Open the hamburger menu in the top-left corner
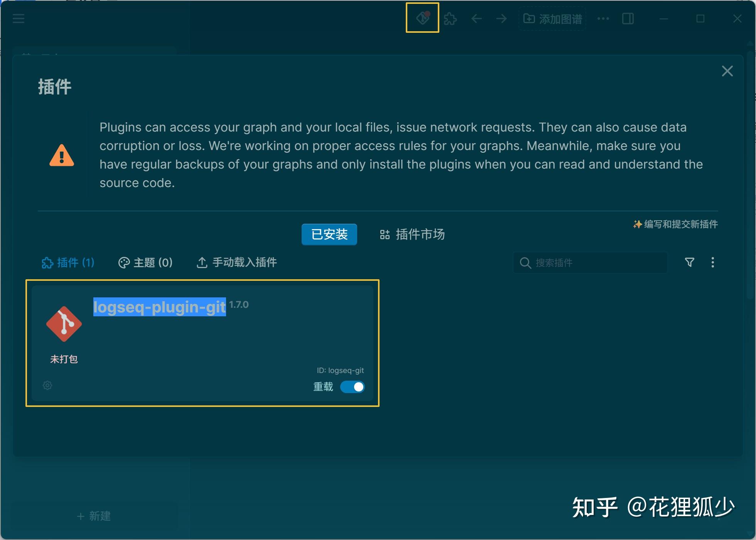 tap(18, 18)
